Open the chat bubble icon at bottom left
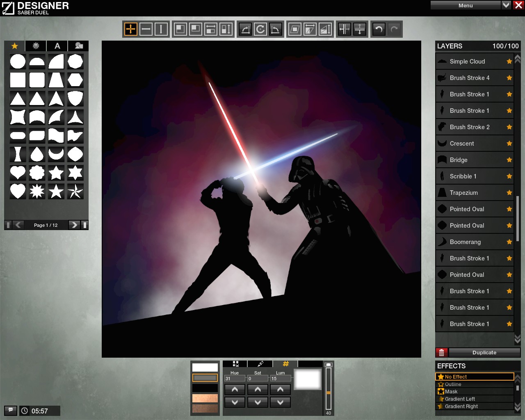The height and width of the screenshot is (420, 525). [11, 410]
